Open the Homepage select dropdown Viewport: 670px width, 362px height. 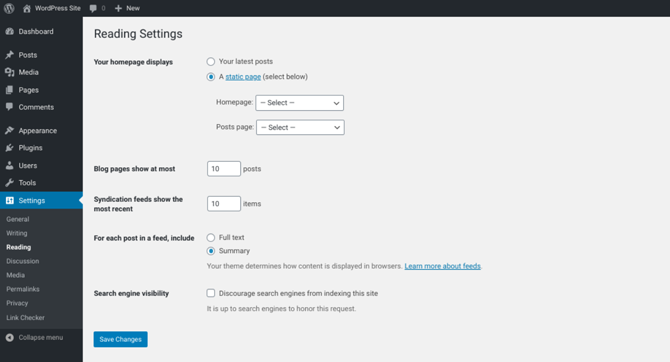point(300,103)
